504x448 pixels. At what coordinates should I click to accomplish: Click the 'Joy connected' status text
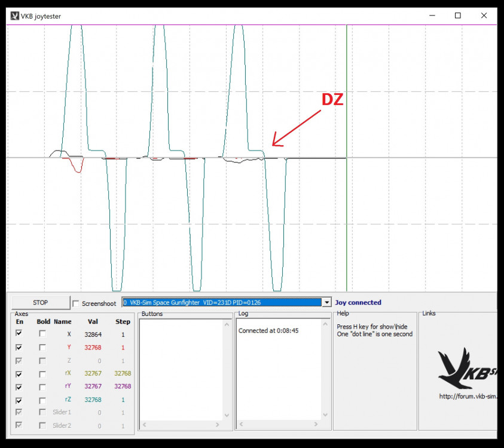[358, 302]
